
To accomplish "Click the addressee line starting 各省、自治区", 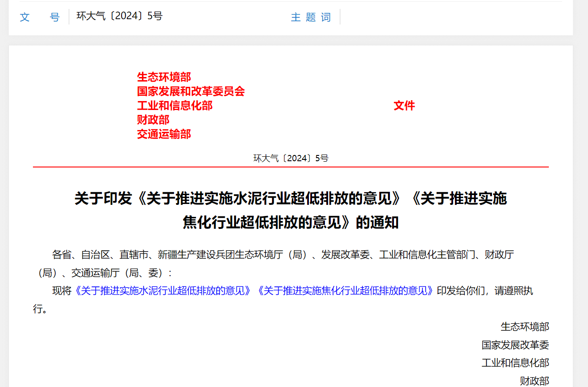I will (x=283, y=255).
